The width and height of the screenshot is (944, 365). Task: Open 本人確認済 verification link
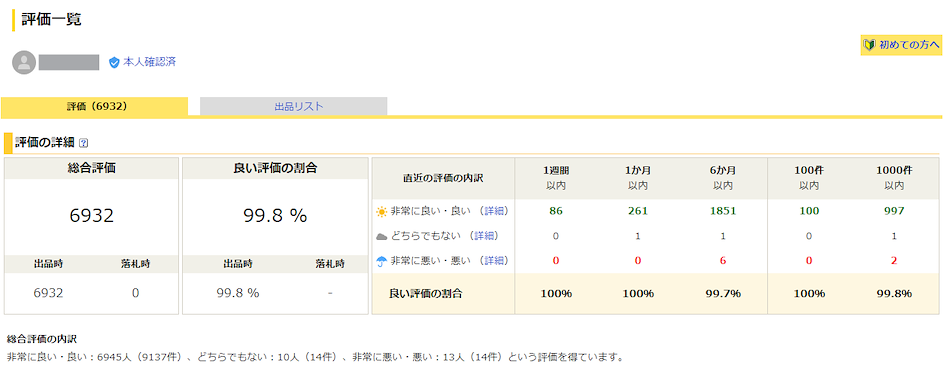click(x=149, y=61)
